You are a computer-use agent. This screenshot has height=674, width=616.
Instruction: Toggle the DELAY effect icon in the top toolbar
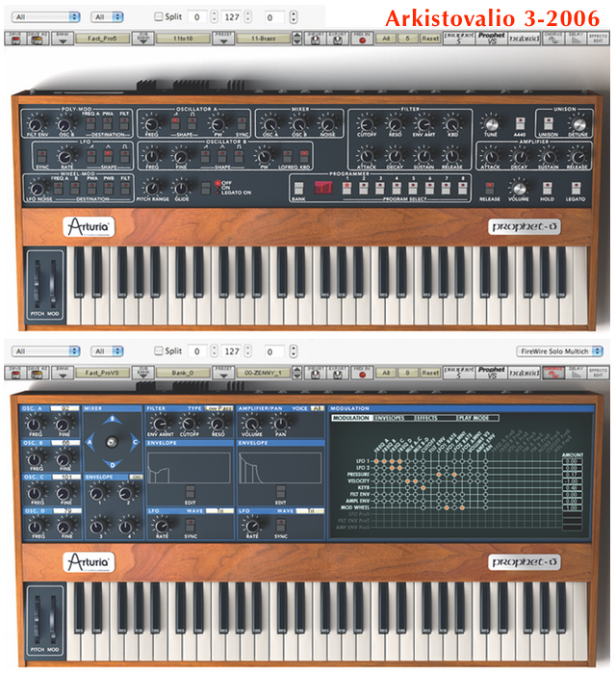point(576,39)
